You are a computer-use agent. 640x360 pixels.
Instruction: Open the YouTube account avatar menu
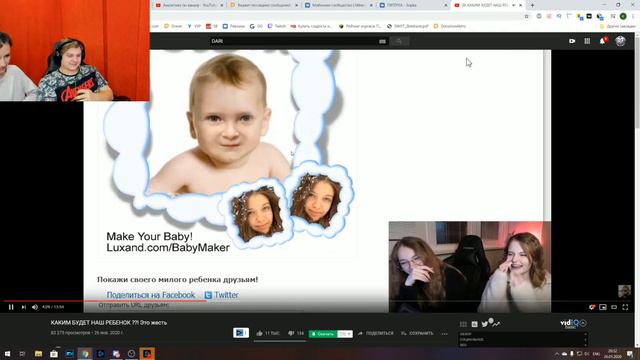tap(620, 41)
